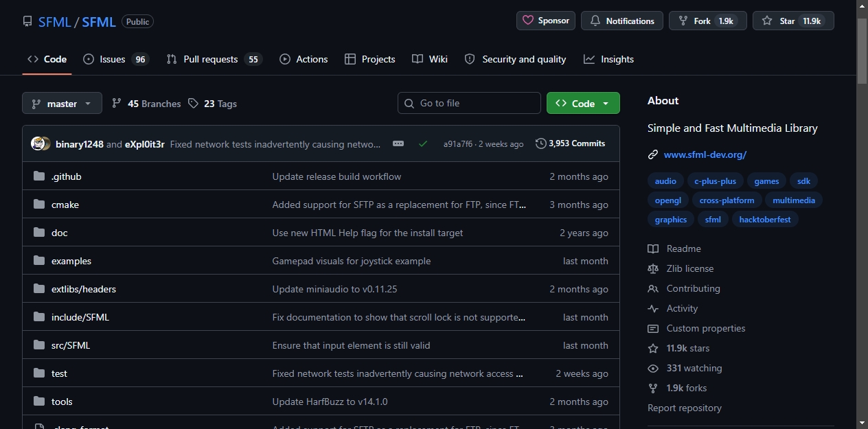
Task: Star the SFML repository
Action: tap(793, 21)
